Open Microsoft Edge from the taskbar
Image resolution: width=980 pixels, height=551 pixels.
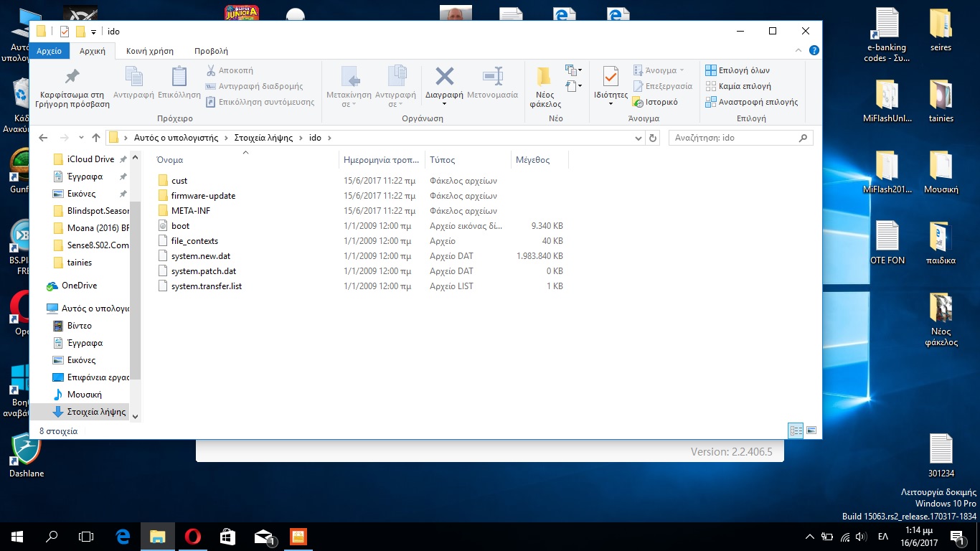pos(123,536)
